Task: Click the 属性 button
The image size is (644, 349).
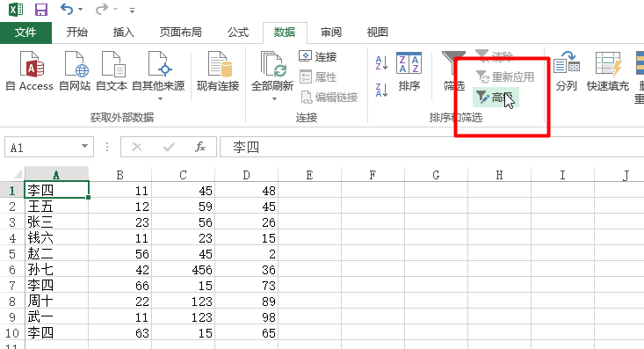Action: pos(318,76)
